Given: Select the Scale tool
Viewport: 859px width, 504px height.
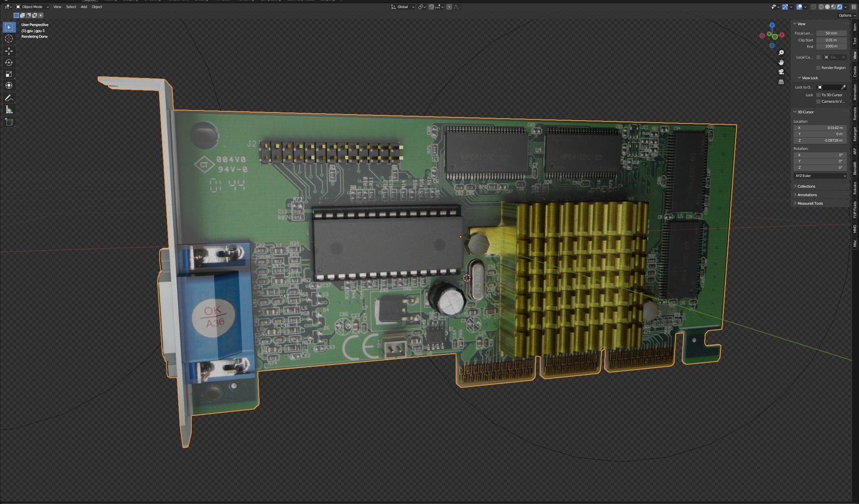Looking at the screenshot, I should 8,74.
